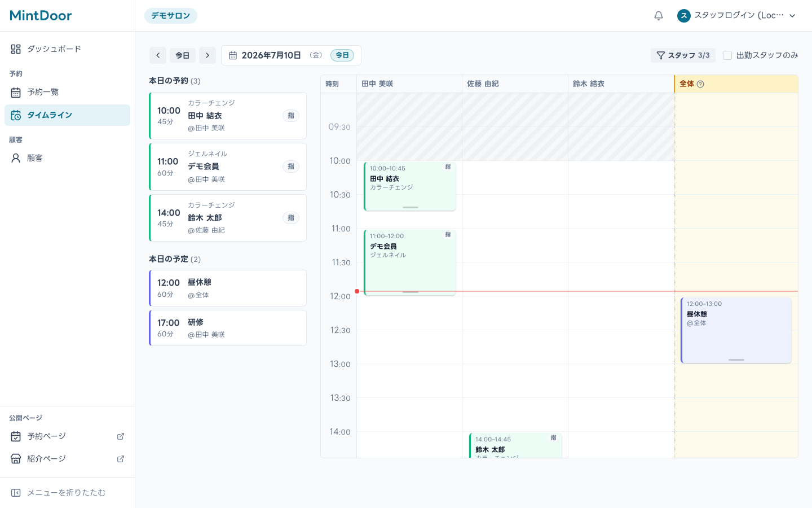Open the notifications bell

(x=658, y=16)
